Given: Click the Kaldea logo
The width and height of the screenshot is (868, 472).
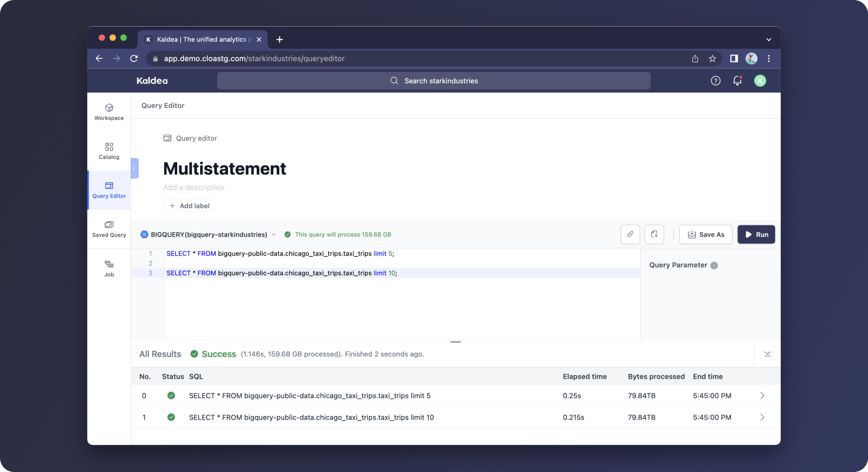Looking at the screenshot, I should pyautogui.click(x=152, y=81).
